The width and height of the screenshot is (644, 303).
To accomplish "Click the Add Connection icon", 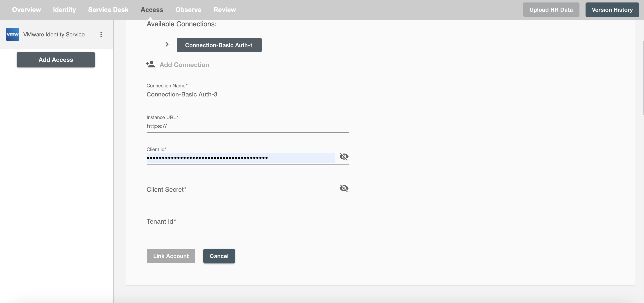I will [150, 65].
